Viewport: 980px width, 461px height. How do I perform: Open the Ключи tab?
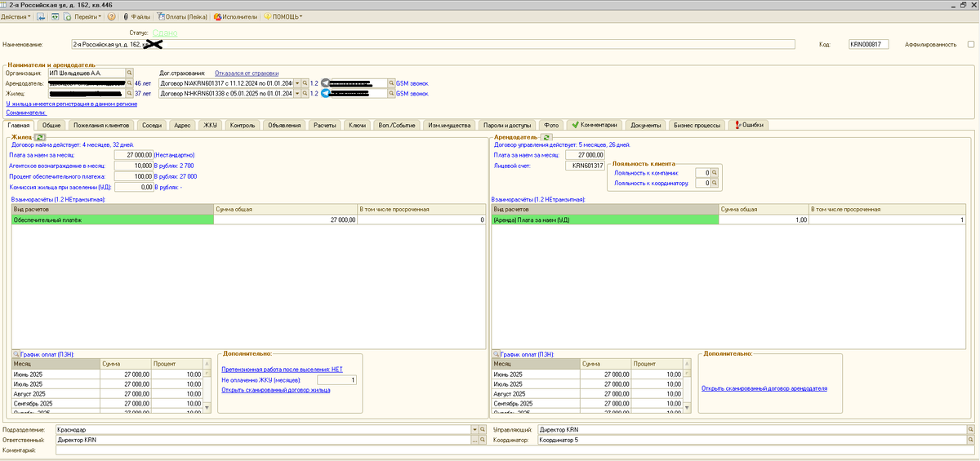[357, 125]
